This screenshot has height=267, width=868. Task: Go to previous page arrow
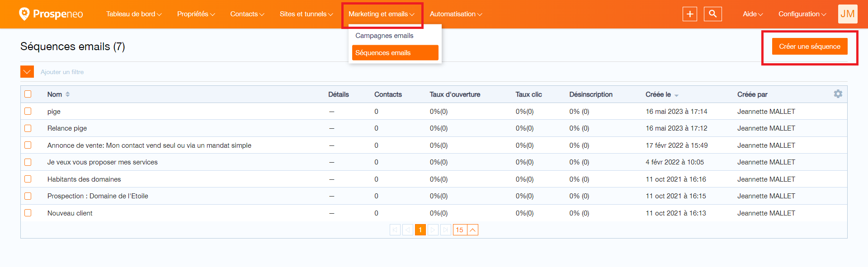click(408, 230)
